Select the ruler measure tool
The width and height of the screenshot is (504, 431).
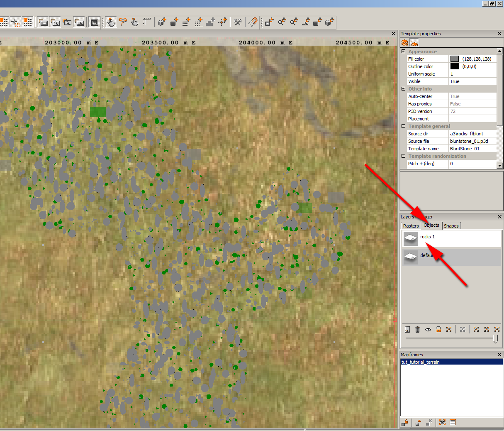[x=146, y=22]
